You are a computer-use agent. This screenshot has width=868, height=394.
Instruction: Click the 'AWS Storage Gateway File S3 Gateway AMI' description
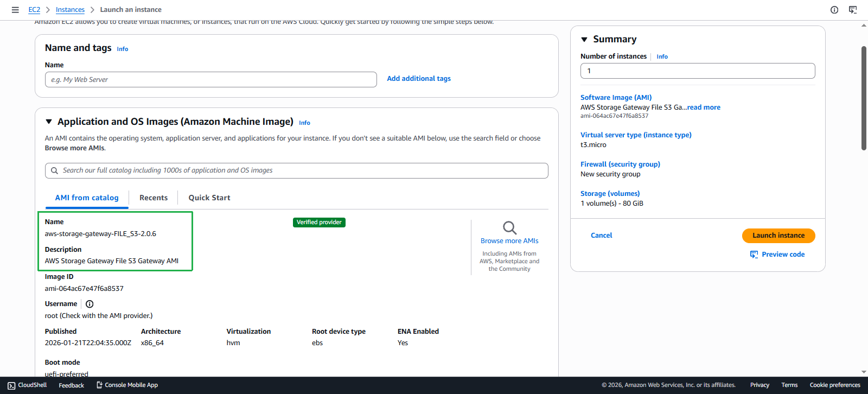(112, 261)
